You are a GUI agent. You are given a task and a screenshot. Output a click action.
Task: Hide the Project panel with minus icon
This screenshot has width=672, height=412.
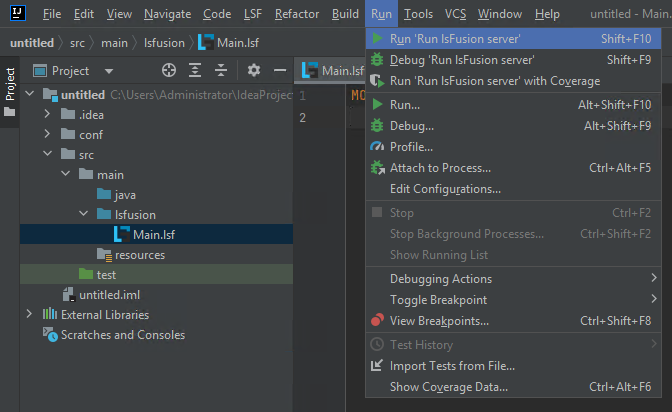point(280,71)
